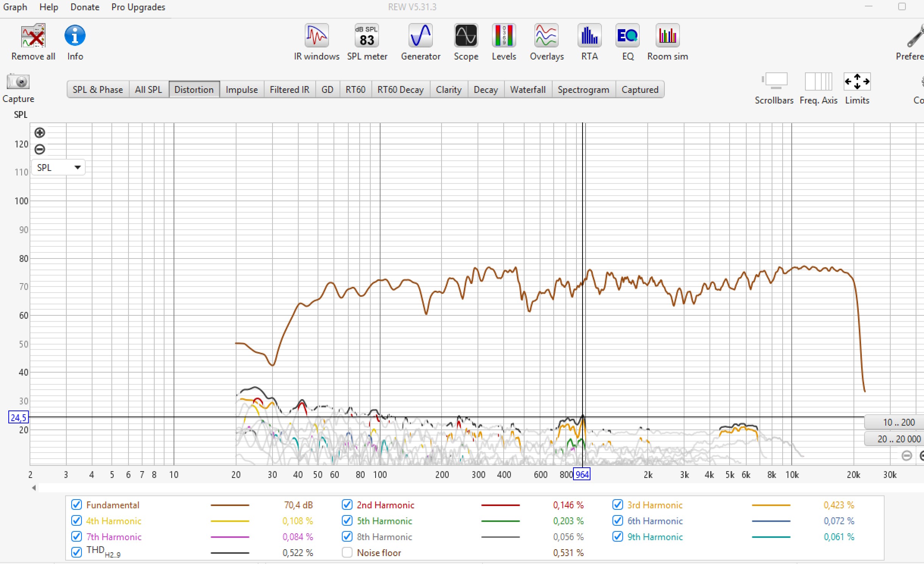Click the Remove all icon
The image size is (924, 564).
point(33,36)
